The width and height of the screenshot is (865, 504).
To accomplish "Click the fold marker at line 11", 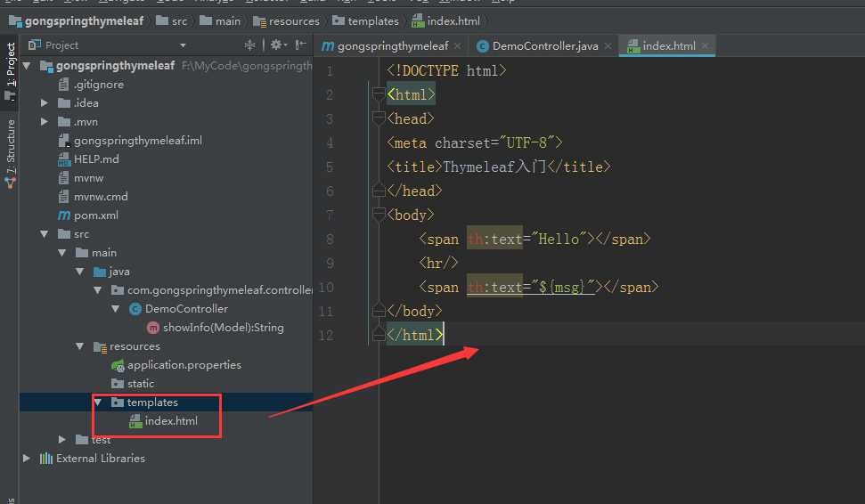I will click(379, 311).
